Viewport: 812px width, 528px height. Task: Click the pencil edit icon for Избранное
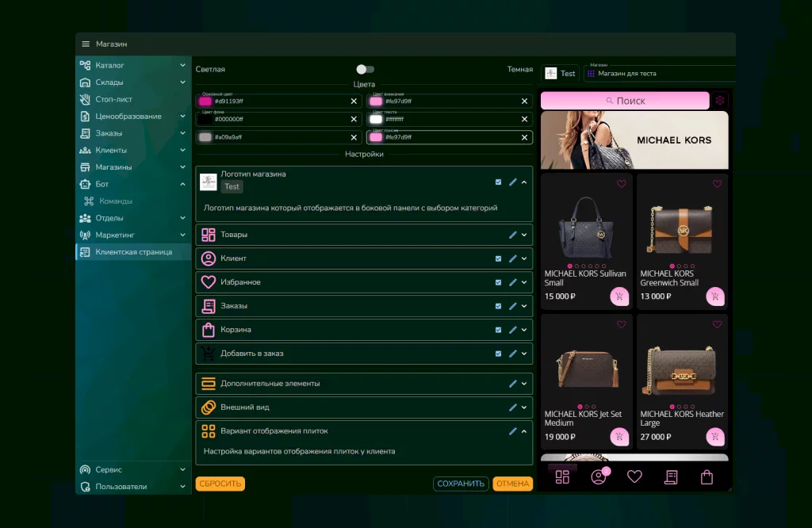513,283
